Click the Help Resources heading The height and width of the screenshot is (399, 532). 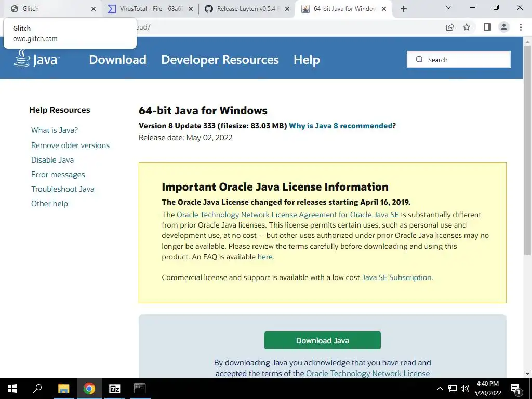60,110
